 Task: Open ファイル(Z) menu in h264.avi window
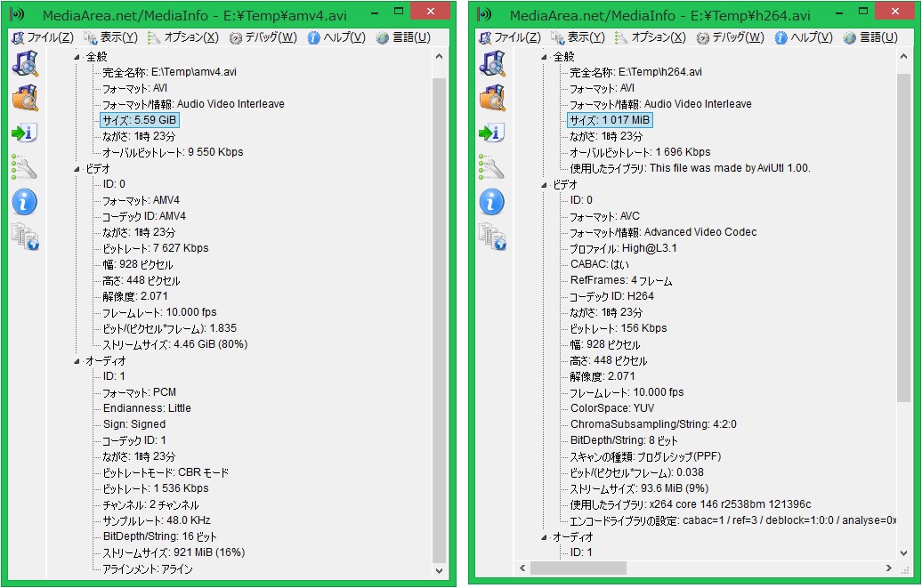(510, 37)
